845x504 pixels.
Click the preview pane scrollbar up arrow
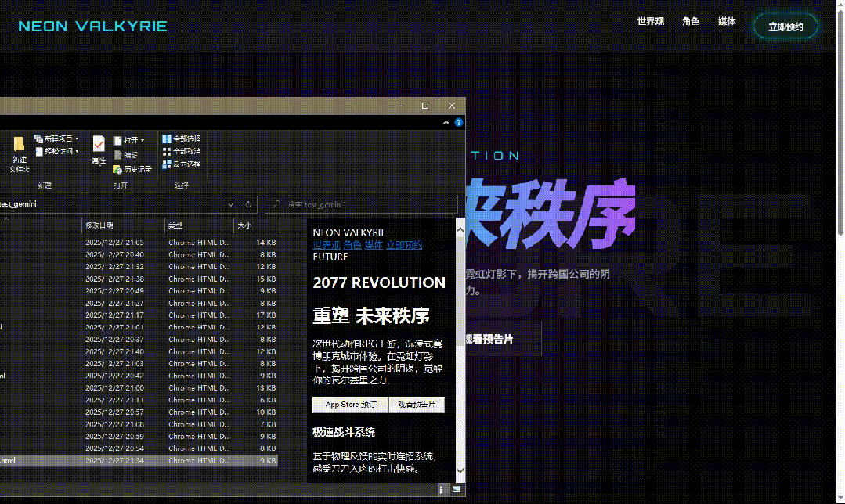(460, 230)
